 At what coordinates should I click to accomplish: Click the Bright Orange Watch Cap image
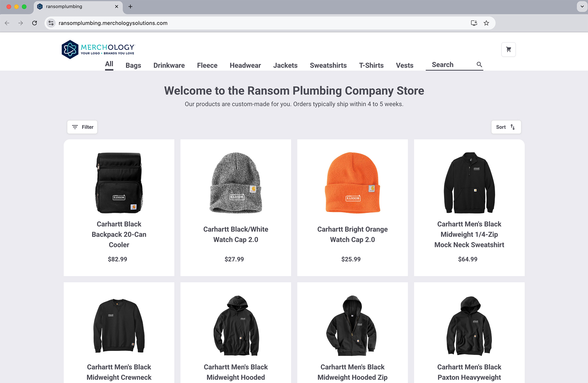point(353,183)
